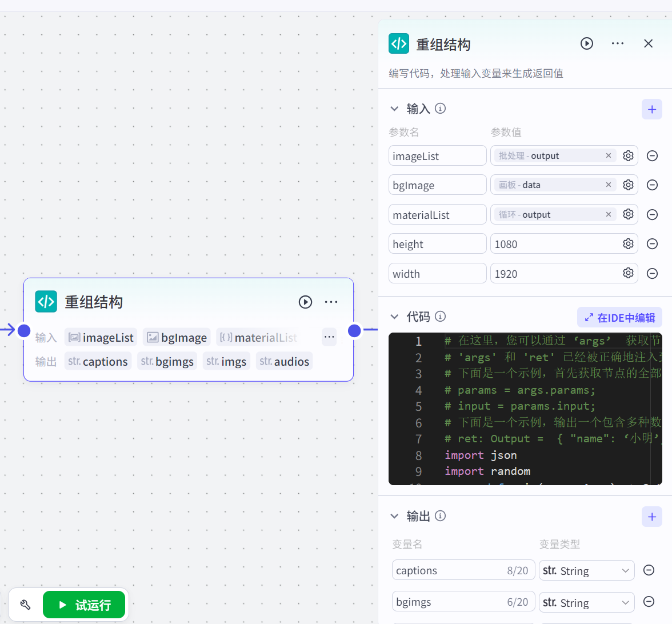Click the bgimgs output tag on node
The height and width of the screenshot is (624, 672).
point(167,361)
